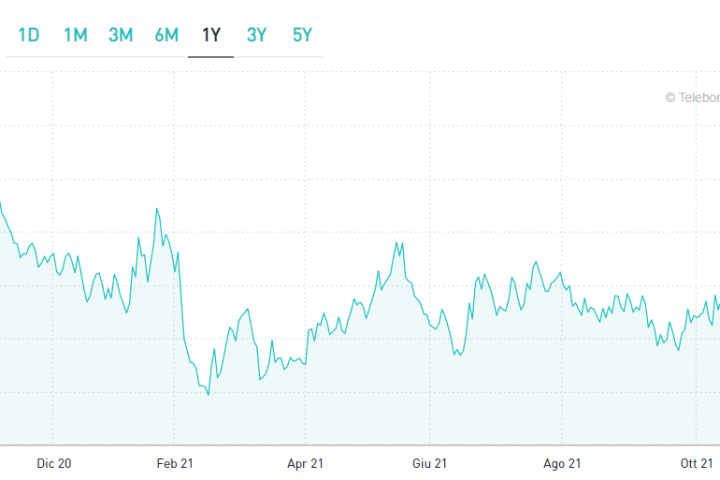Click the active 1Y tab
The width and height of the screenshot is (720, 480).
pos(211,35)
